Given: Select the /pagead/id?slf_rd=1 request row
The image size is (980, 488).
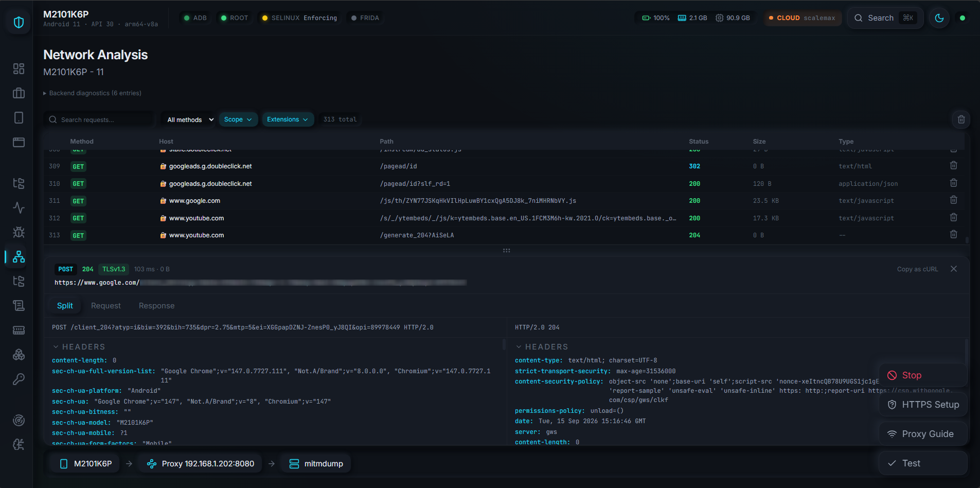Looking at the screenshot, I should 504,184.
